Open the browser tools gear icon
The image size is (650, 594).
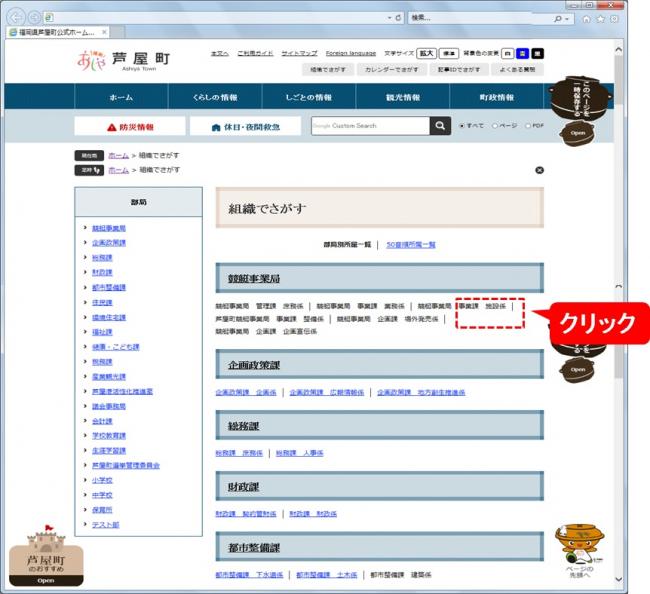[x=614, y=19]
